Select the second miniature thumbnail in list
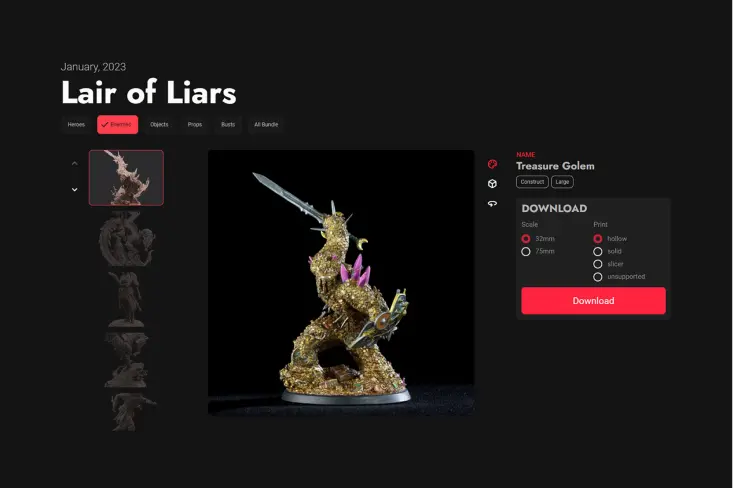733x488 pixels. tap(126, 238)
